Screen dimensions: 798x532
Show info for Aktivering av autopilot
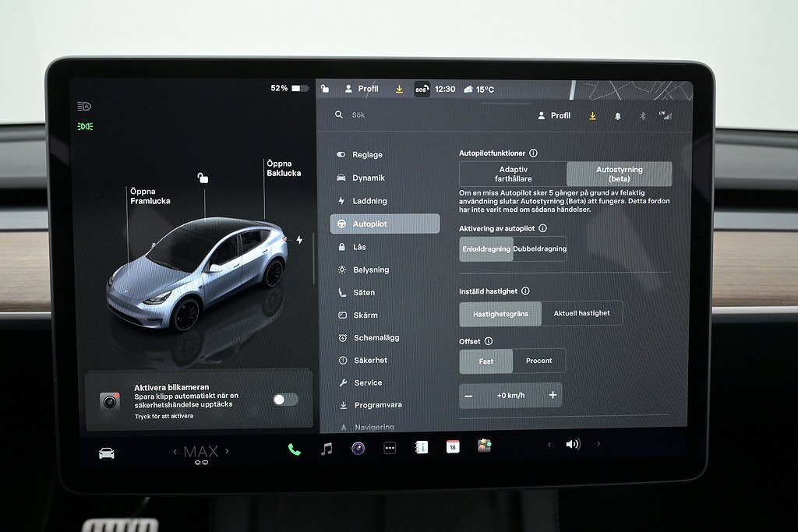[542, 228]
